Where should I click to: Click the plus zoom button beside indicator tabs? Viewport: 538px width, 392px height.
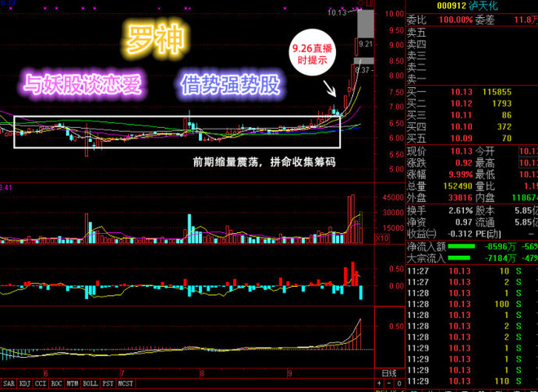(379, 383)
